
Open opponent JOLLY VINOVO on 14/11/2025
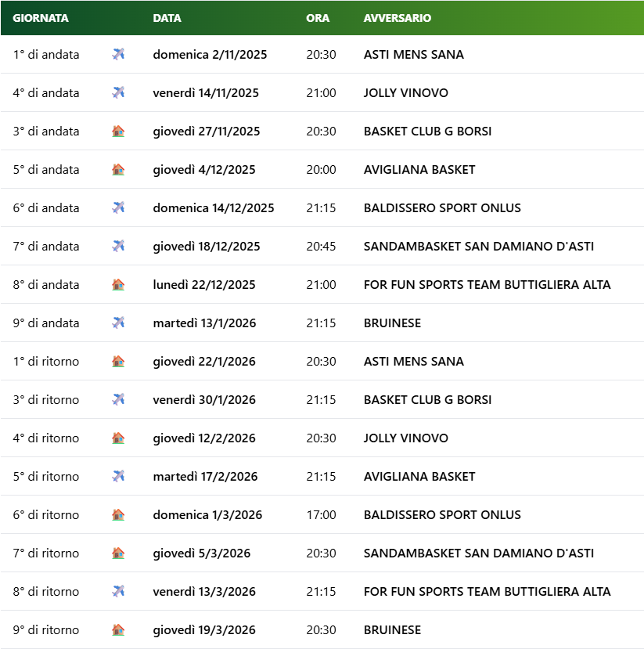tap(405, 93)
